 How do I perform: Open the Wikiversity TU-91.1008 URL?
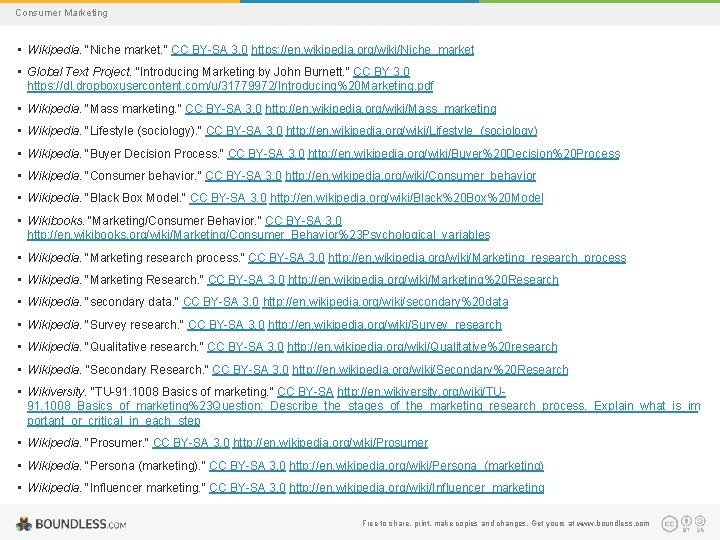coord(364,406)
